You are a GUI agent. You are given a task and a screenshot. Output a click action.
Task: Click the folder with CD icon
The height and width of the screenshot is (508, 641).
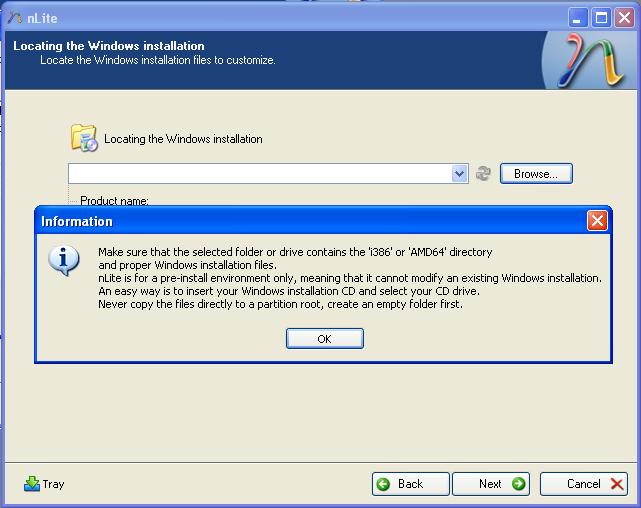pyautogui.click(x=84, y=138)
